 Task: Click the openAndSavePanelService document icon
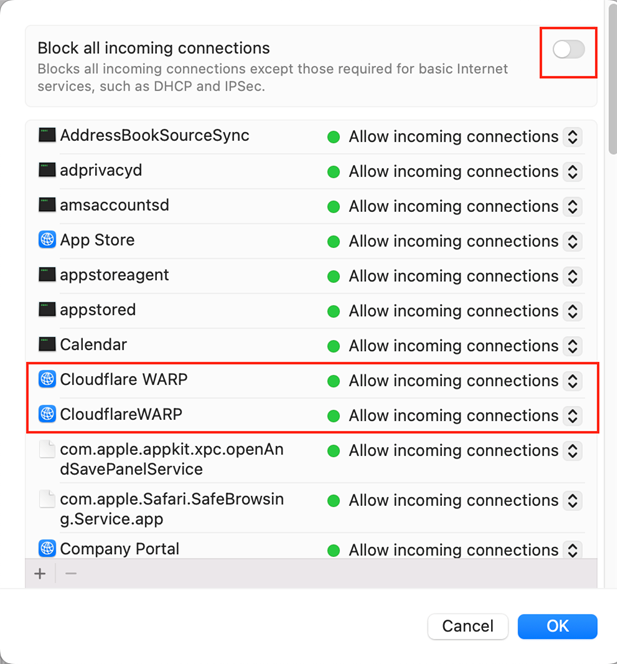[47, 450]
